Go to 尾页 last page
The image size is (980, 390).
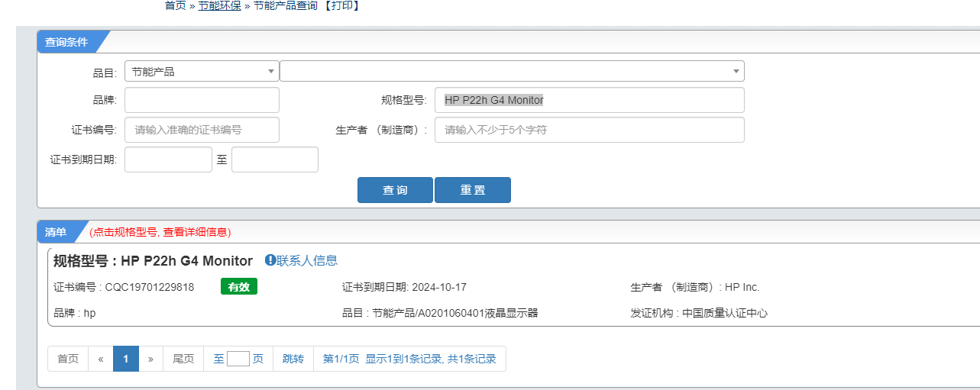(183, 359)
